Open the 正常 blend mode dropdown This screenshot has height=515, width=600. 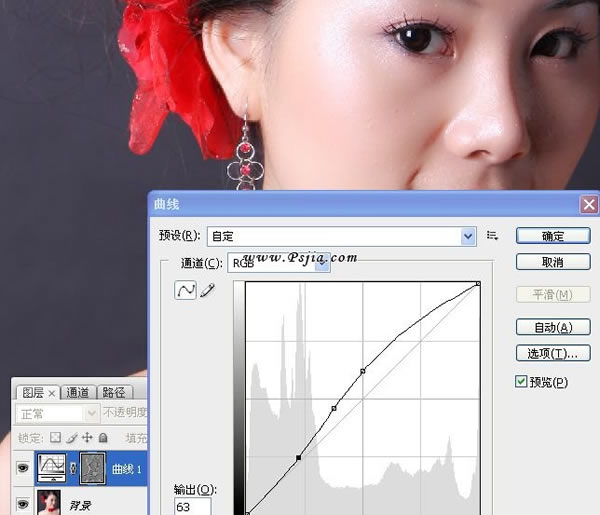pyautogui.click(x=56, y=414)
